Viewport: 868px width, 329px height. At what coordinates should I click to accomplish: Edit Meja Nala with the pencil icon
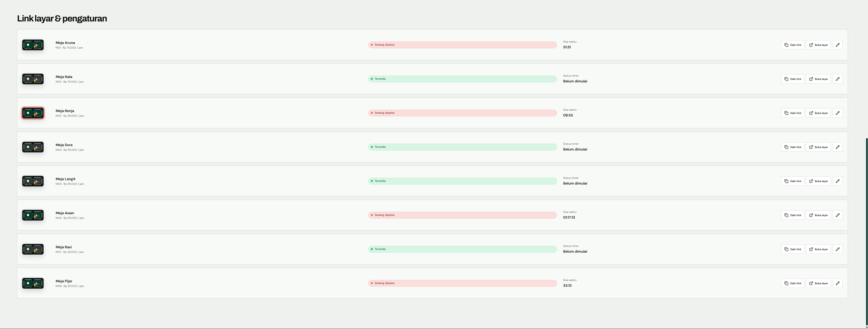pyautogui.click(x=837, y=79)
